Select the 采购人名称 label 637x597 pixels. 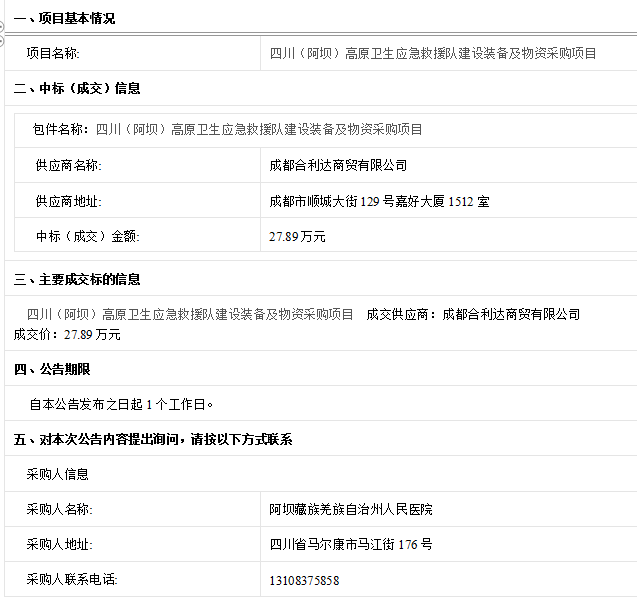pos(59,509)
